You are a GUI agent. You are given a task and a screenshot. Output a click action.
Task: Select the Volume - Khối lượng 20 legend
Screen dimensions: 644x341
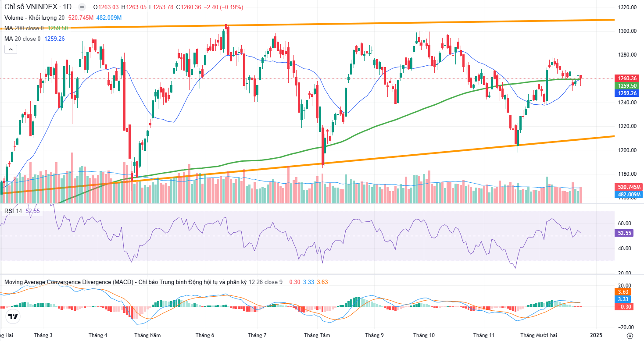tap(34, 18)
